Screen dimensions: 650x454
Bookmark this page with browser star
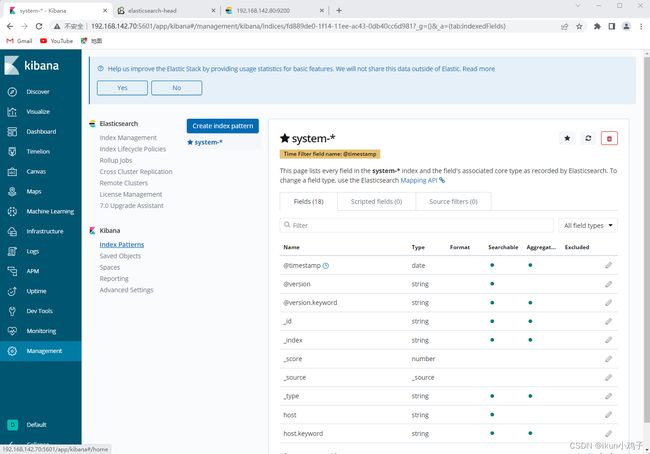coord(579,27)
